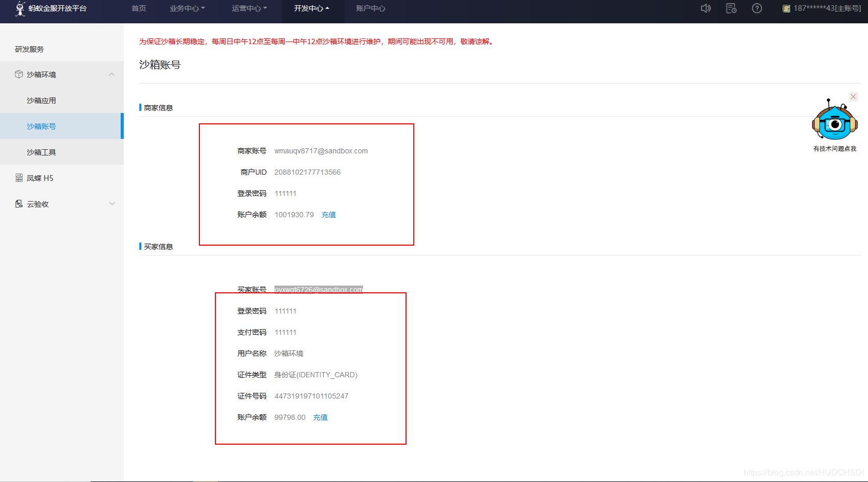
Task: Select the 凤蝶 H5 sidebar icon
Action: click(18, 178)
